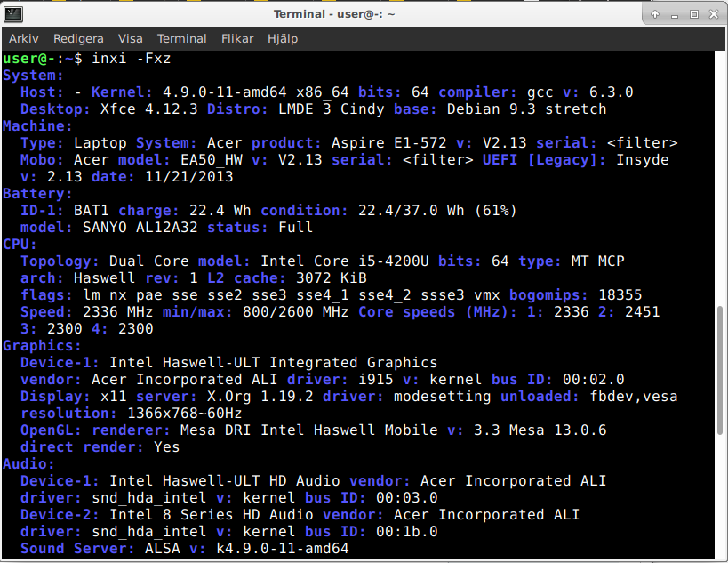The width and height of the screenshot is (728, 563).
Task: Open the Flikar menu
Action: tap(238, 39)
